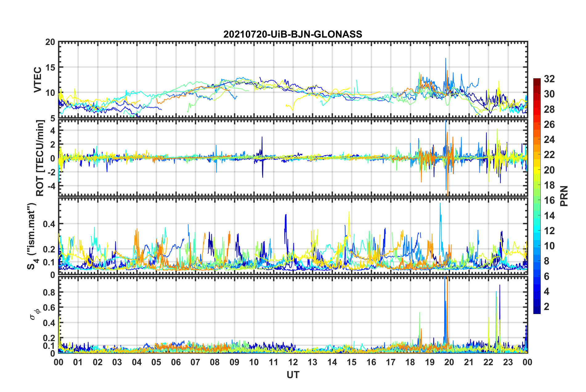
Task: Click x-axis tick label 09
Action: click(x=234, y=362)
